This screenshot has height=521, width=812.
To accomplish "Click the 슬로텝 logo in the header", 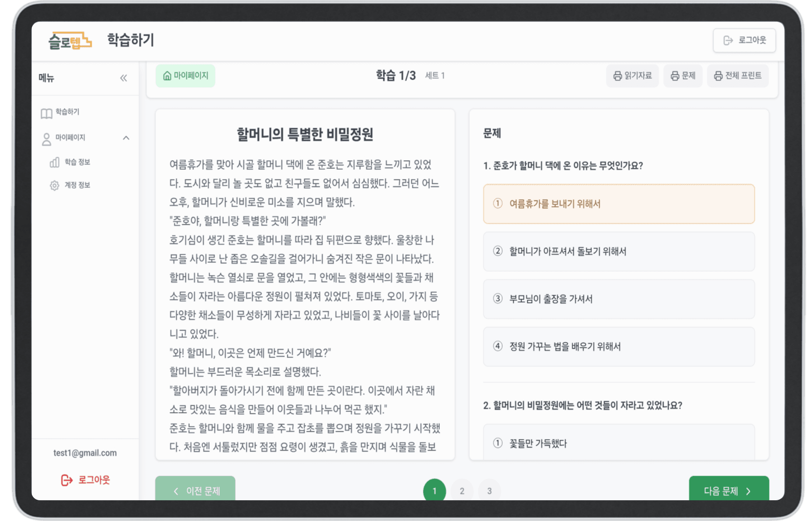I will click(70, 41).
